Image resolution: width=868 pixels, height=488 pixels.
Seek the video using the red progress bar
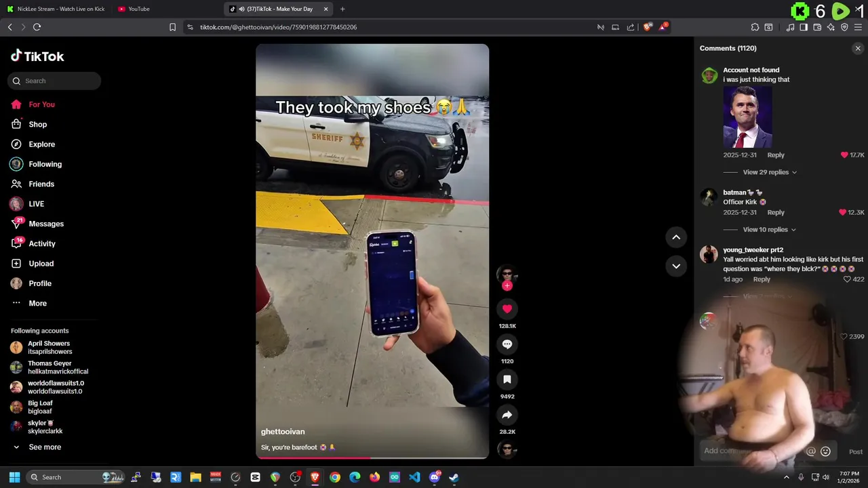372,458
